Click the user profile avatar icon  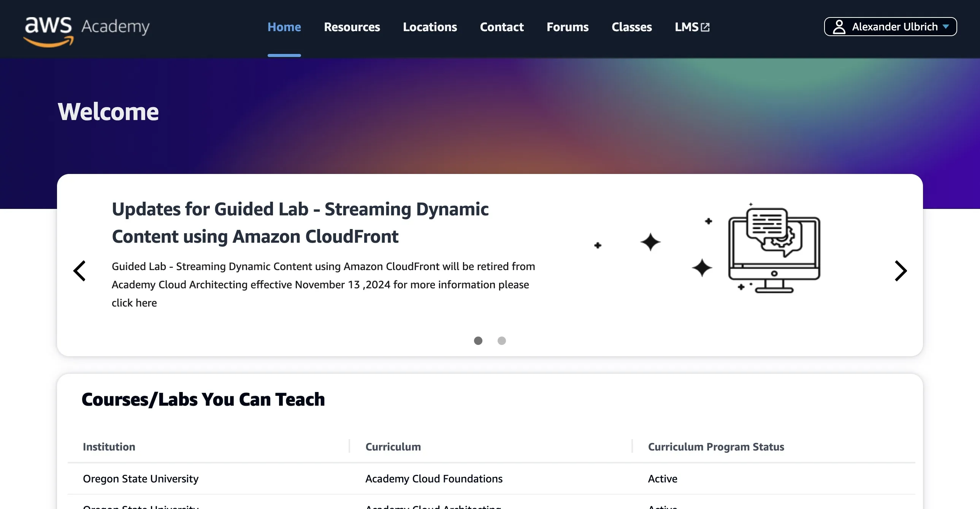(x=839, y=27)
